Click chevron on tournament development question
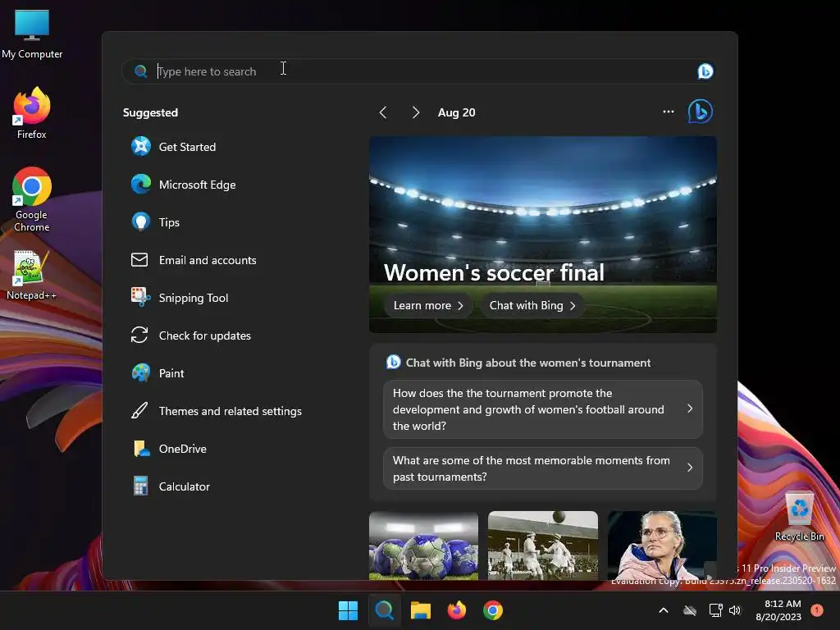Viewport: 840px width, 630px height. (x=689, y=409)
